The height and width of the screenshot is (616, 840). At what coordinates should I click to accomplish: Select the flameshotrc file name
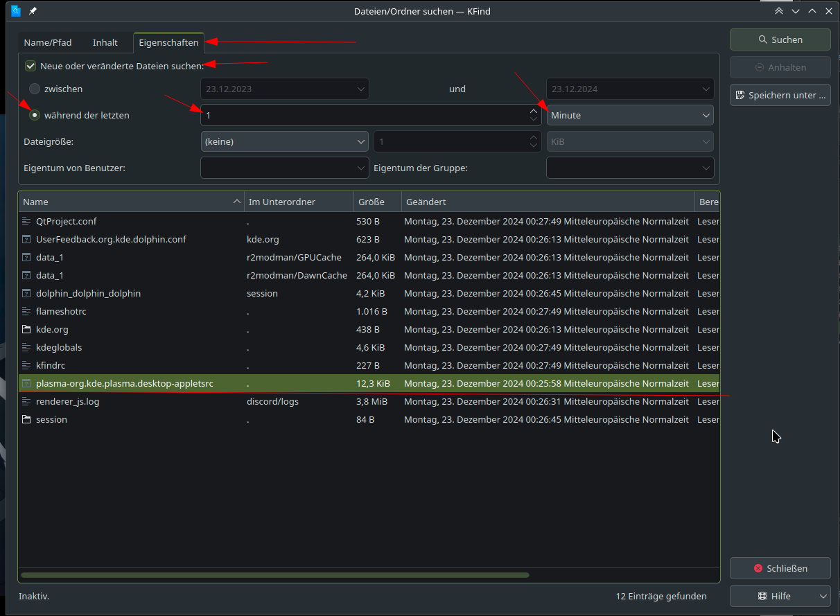click(61, 311)
